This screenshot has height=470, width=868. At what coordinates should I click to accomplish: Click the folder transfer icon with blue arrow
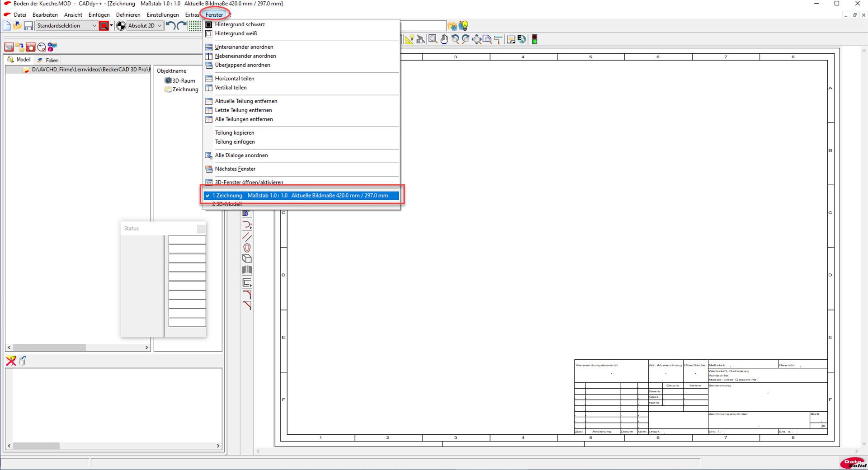pyautogui.click(x=20, y=47)
